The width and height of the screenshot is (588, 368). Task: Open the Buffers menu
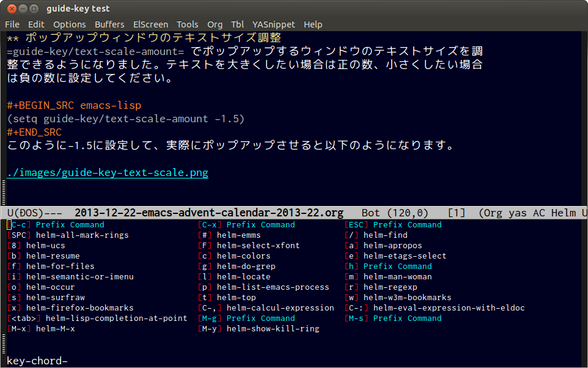click(x=109, y=24)
